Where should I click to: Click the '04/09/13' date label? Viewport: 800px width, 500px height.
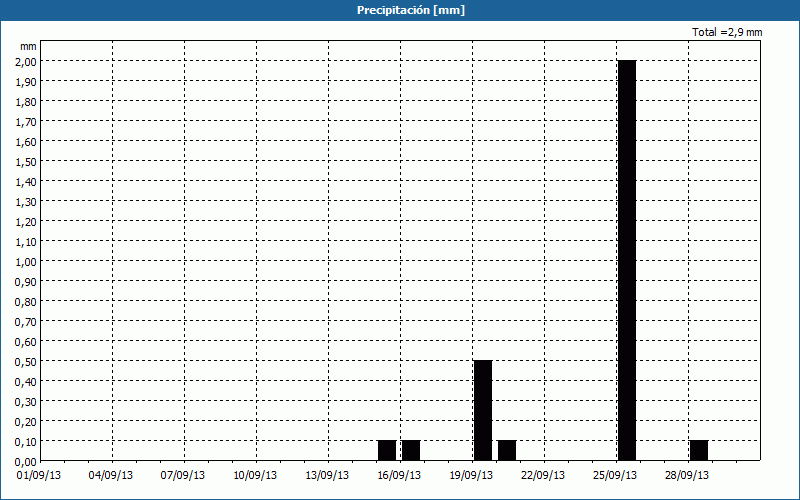click(110, 475)
